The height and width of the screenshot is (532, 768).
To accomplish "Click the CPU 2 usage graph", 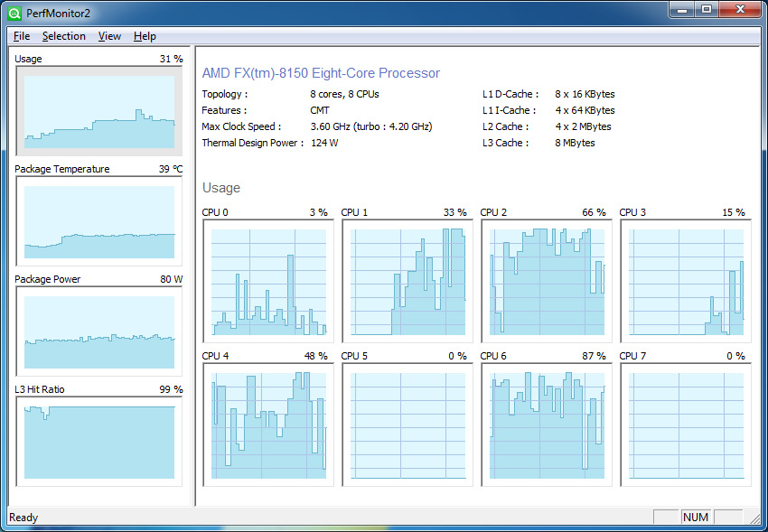I will pos(547,282).
